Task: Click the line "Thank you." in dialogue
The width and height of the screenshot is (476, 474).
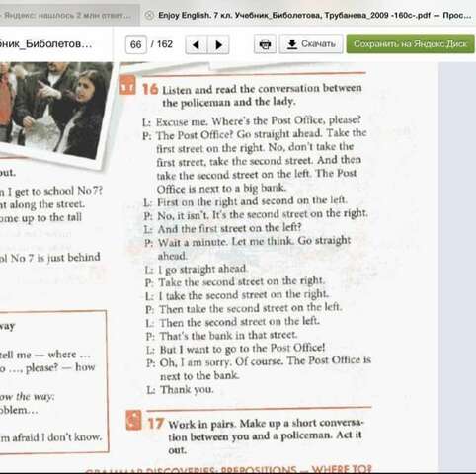Action: tap(187, 390)
